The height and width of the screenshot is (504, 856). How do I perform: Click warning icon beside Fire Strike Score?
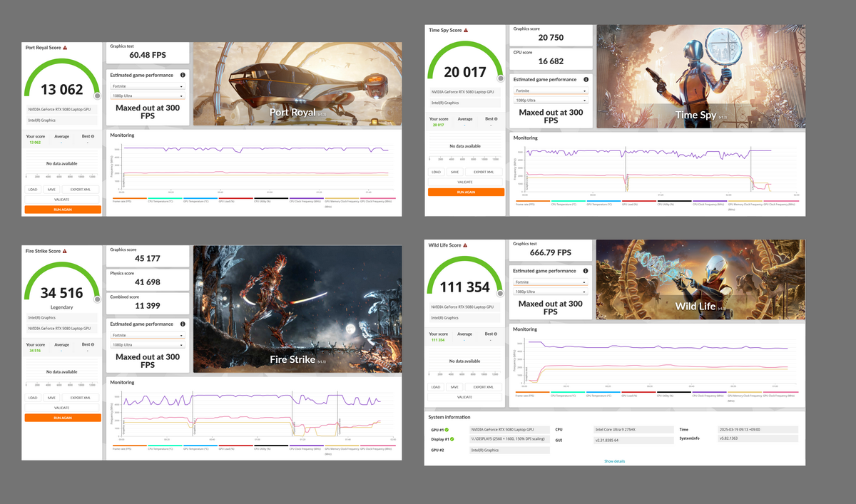(x=65, y=251)
